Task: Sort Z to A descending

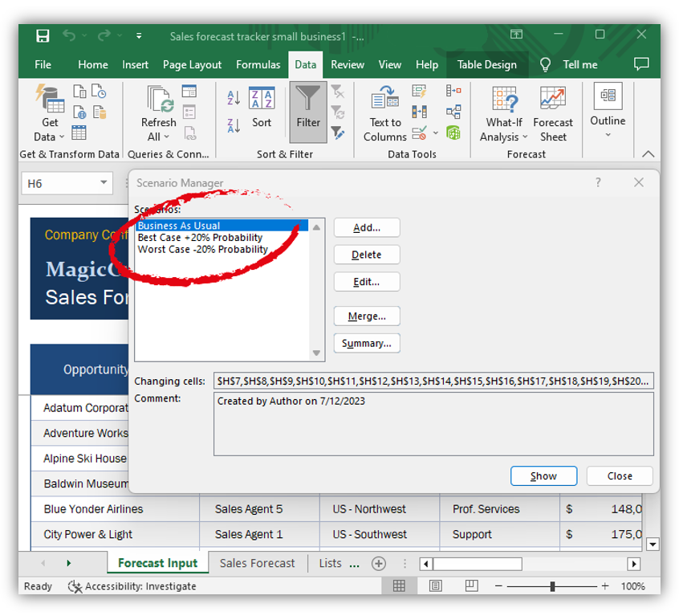Action: click(x=234, y=126)
